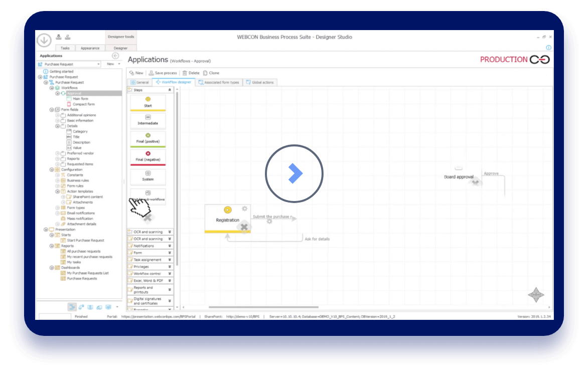Viewport: 588px width, 373px height.
Task: Pick the Final (negative) step icon
Action: coord(148,153)
